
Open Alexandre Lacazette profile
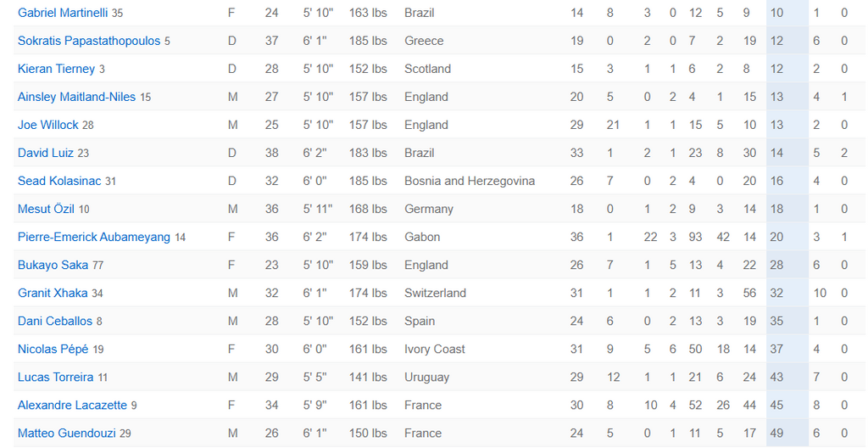coord(73,406)
